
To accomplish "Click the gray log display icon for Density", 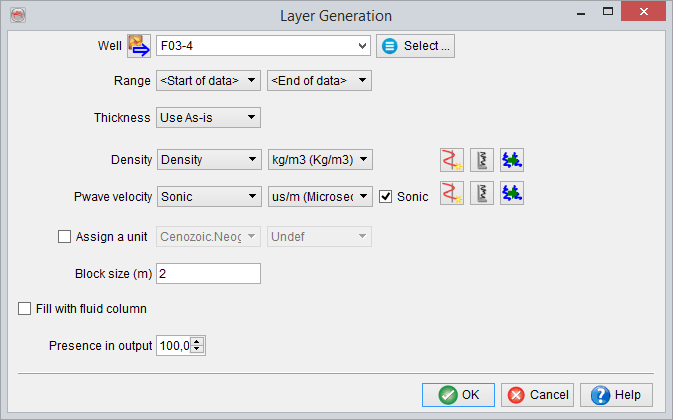I will tap(483, 160).
